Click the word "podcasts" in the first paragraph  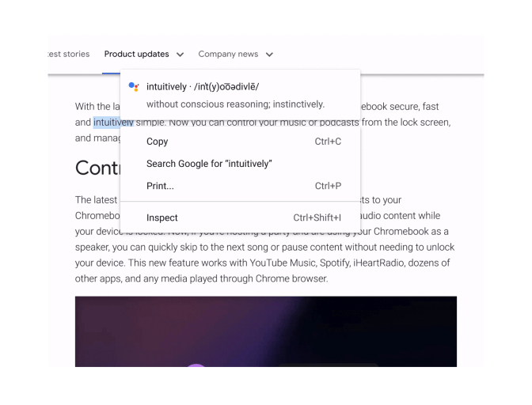click(x=337, y=123)
